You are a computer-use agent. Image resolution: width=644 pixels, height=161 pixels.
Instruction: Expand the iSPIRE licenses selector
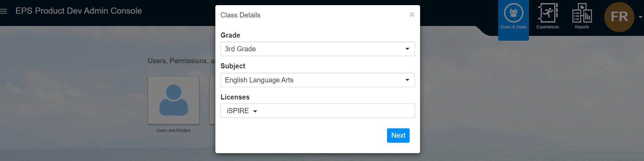242,111
